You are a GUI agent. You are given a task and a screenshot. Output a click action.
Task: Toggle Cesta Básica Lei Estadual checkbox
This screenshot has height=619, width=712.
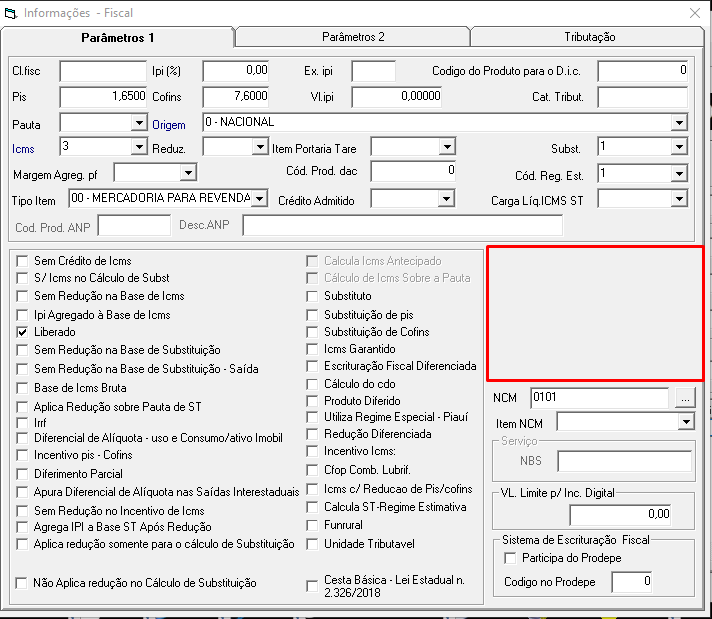[312, 586]
